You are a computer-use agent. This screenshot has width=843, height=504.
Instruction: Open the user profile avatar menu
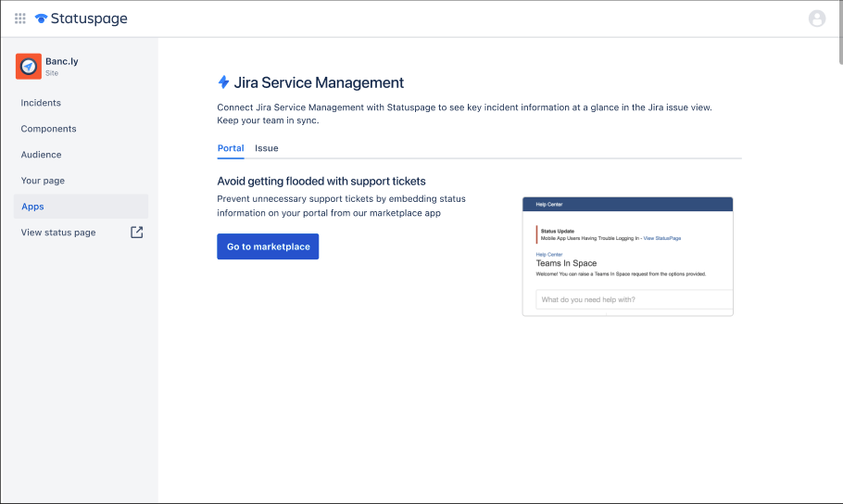pos(817,19)
